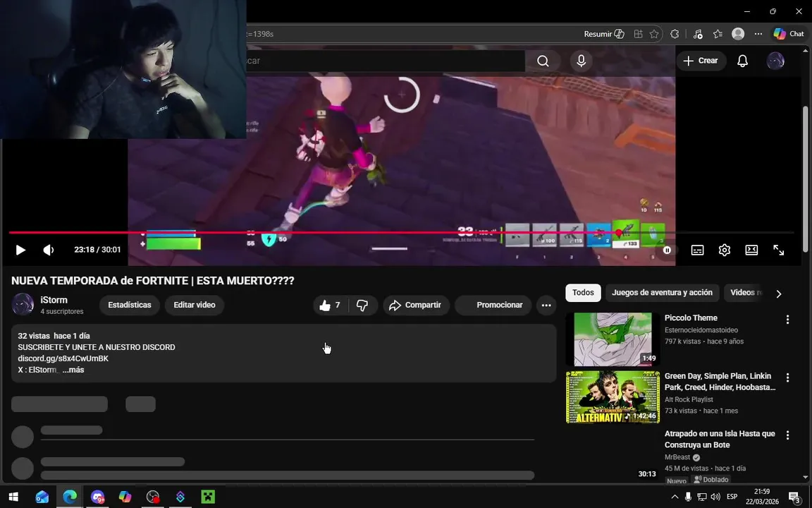Show more filter chips with right chevron
The width and height of the screenshot is (812, 508).
coord(778,294)
